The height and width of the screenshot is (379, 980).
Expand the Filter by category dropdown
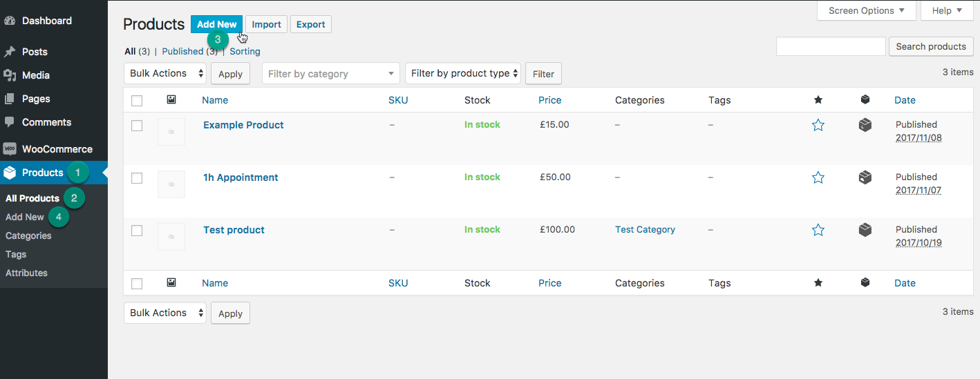[330, 74]
